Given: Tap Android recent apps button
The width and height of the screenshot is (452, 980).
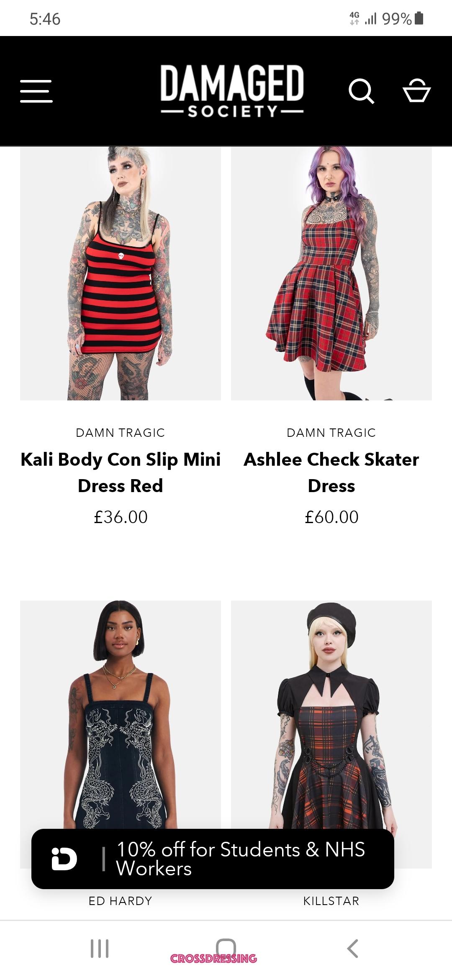Looking at the screenshot, I should [100, 948].
